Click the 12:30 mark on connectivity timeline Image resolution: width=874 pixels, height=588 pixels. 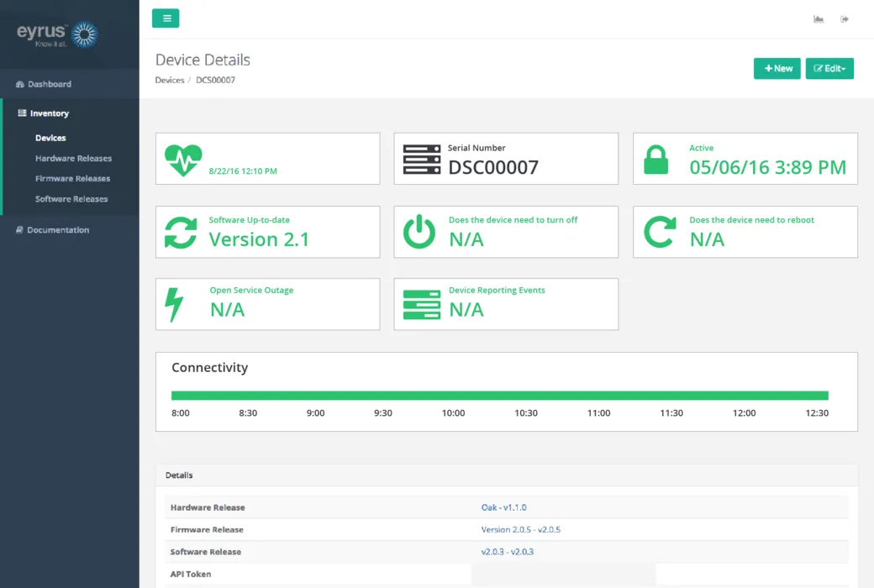point(817,413)
